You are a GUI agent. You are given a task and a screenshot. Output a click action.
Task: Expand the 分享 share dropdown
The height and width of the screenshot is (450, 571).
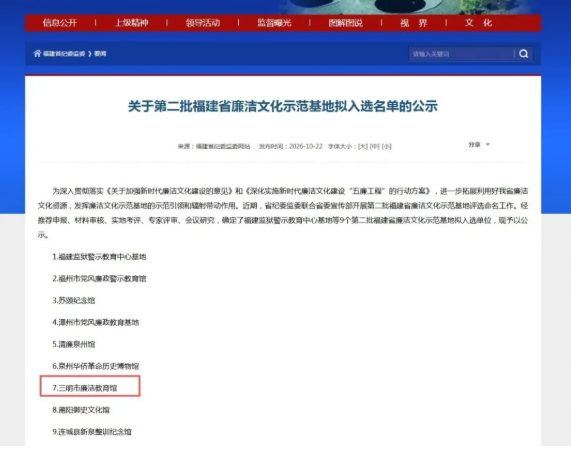click(x=479, y=145)
